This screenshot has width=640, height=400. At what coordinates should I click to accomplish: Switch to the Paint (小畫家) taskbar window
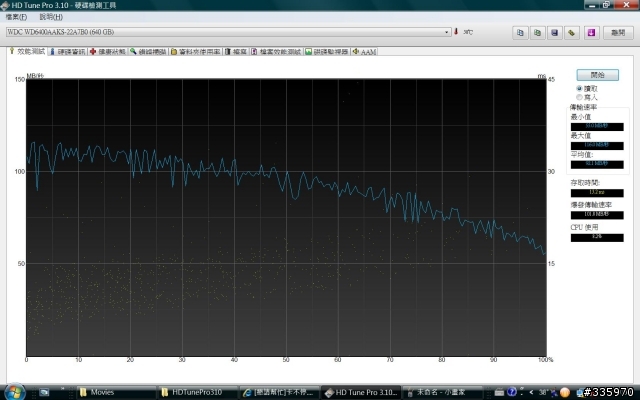(442, 392)
